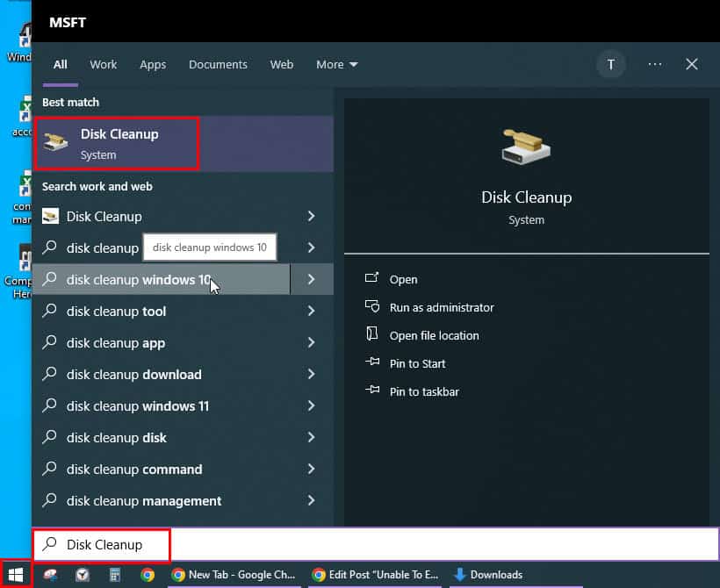Expand the disk cleanup tool chevron
Image resolution: width=720 pixels, height=588 pixels.
click(x=312, y=311)
